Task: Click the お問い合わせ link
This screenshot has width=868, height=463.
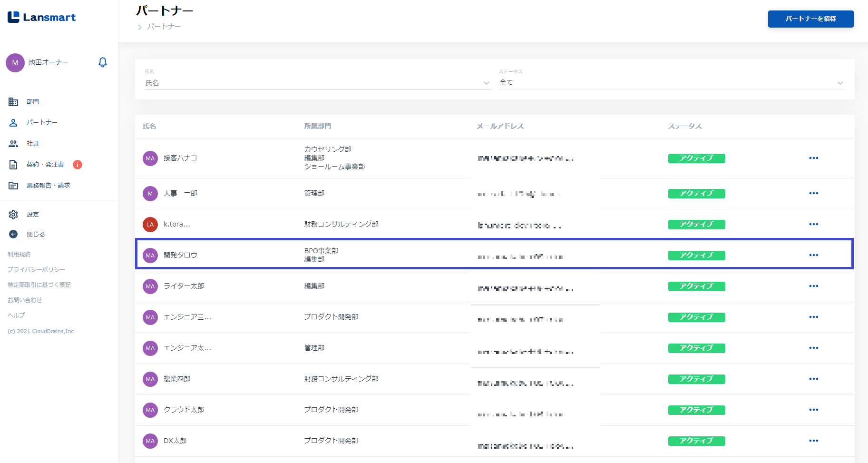Action: click(25, 300)
